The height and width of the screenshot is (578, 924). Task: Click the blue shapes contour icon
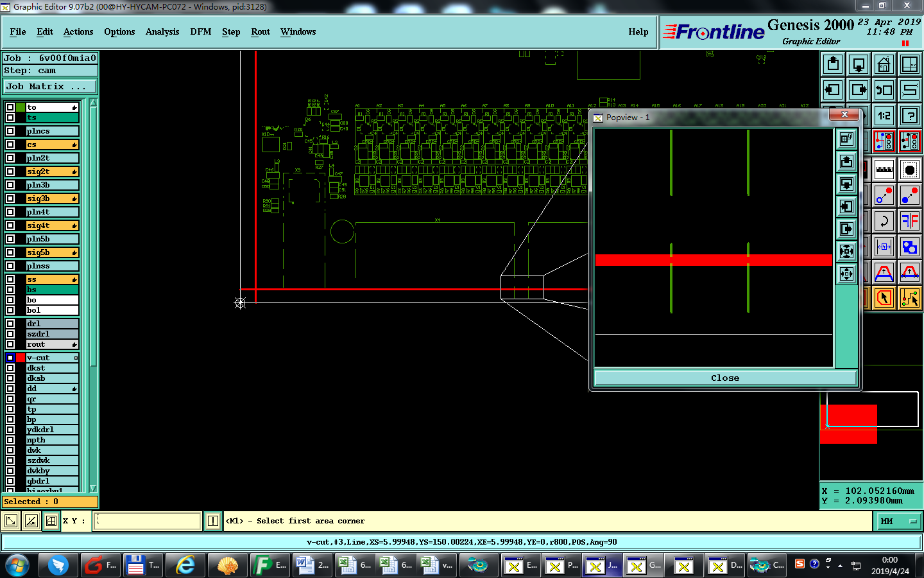point(910,247)
